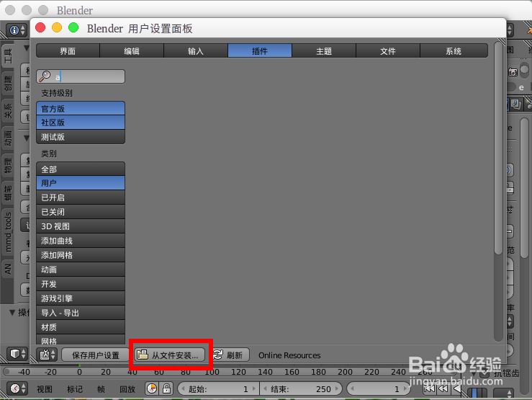Select the 全部 category

click(81, 169)
